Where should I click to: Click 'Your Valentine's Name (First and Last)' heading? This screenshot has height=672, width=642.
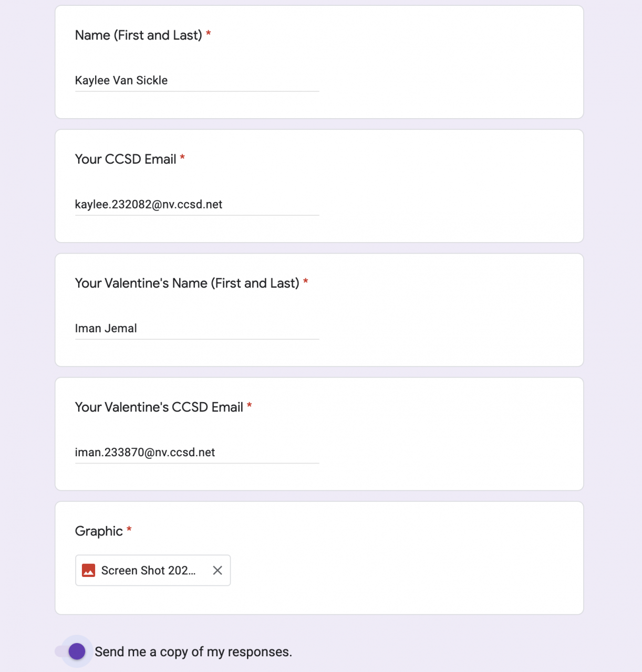point(187,283)
